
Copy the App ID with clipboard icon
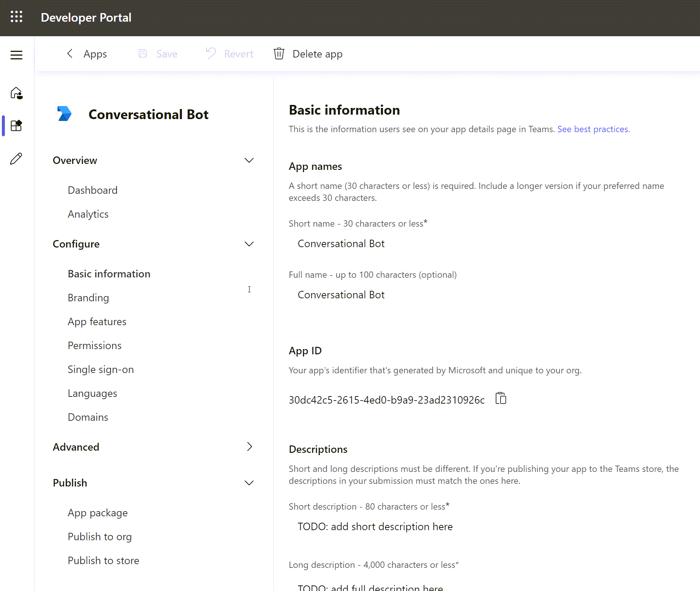(501, 398)
